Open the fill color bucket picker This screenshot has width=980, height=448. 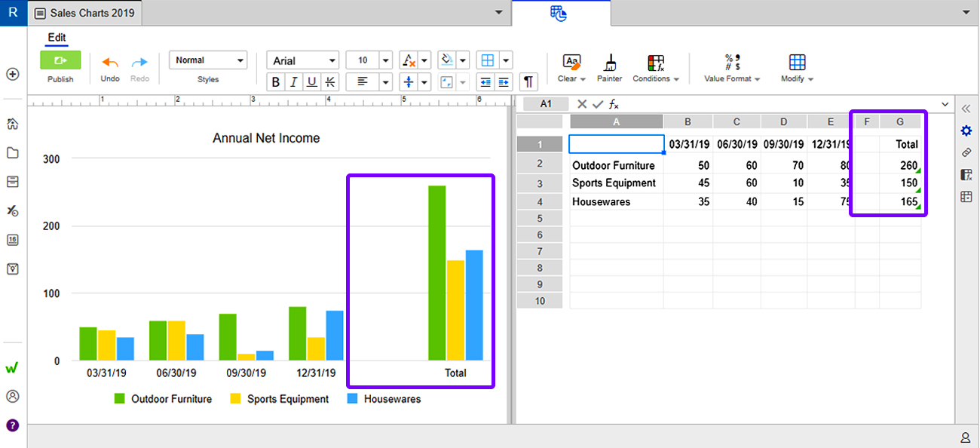[447, 60]
